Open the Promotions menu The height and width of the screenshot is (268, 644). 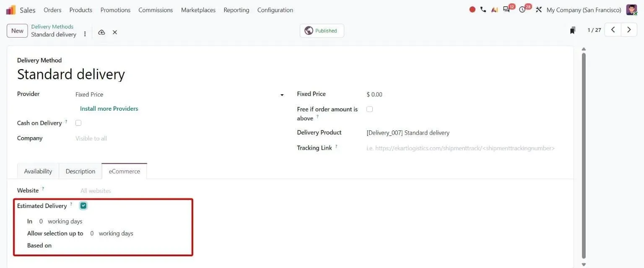[115, 10]
